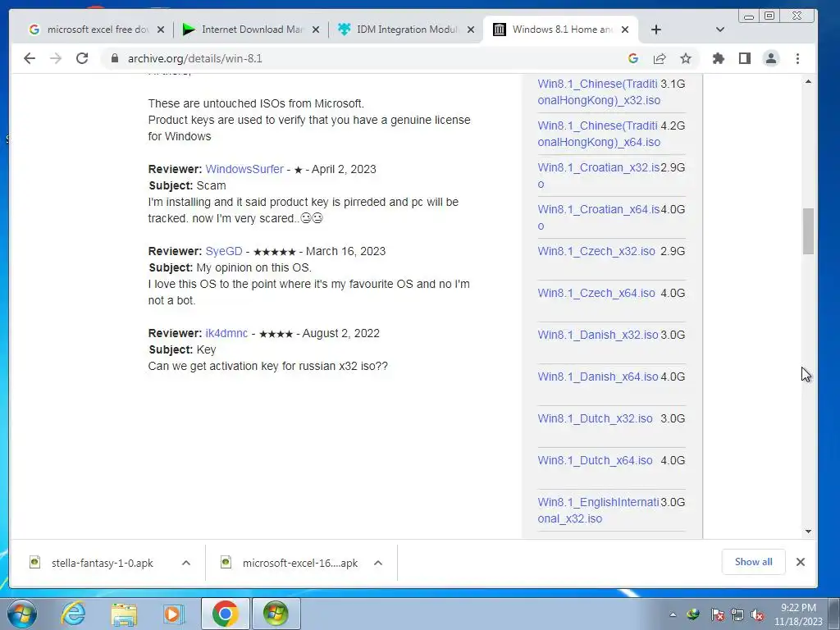This screenshot has width=840, height=630.
Task: Click the IDM tray icon
Action: pos(693,614)
